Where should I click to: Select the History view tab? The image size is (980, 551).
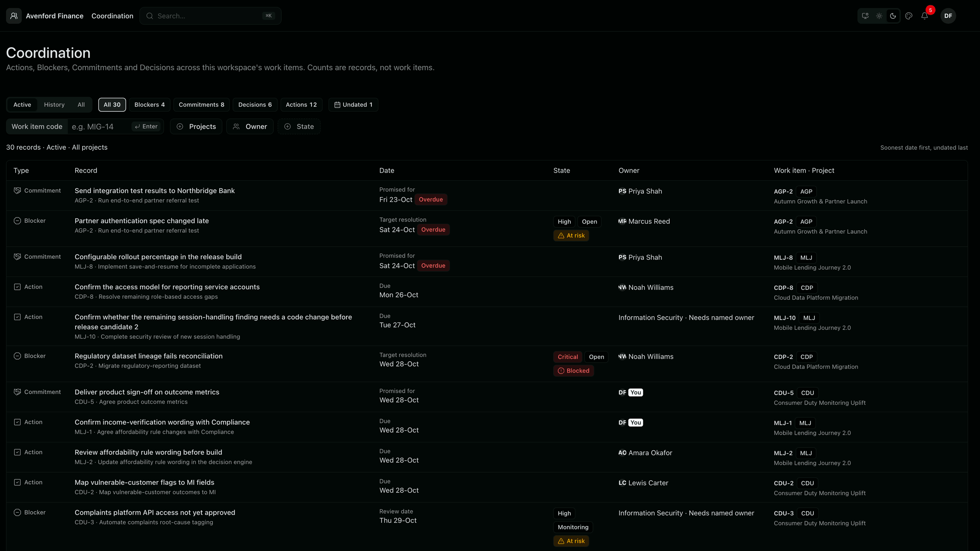click(x=54, y=105)
